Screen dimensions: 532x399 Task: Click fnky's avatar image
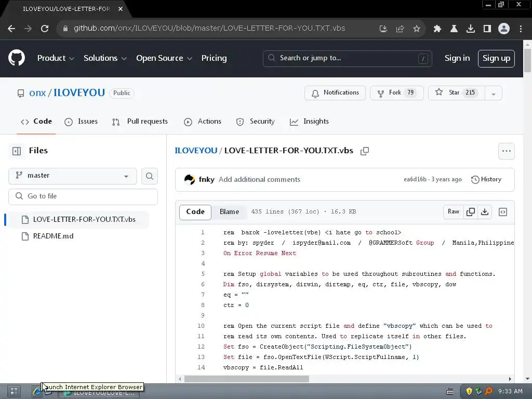click(x=189, y=179)
